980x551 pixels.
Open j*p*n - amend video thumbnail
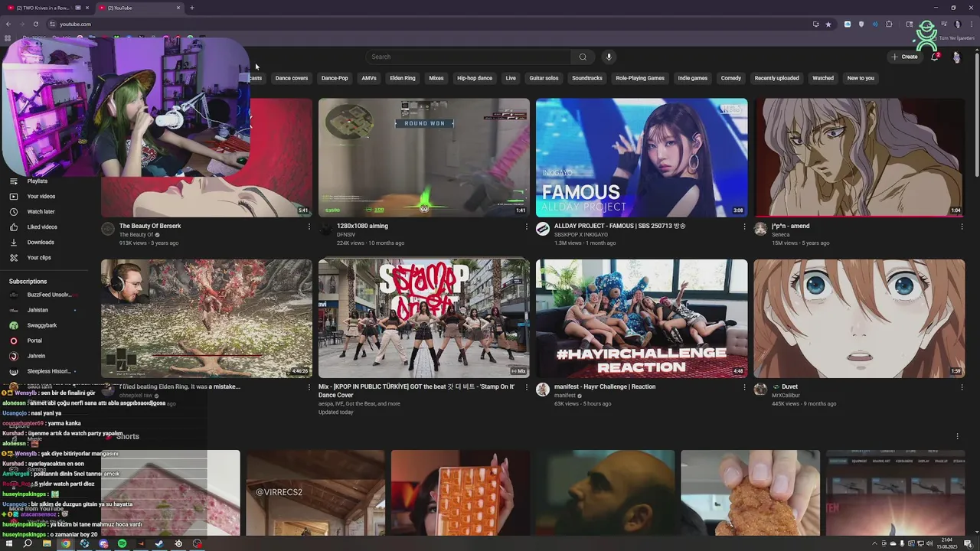(859, 158)
